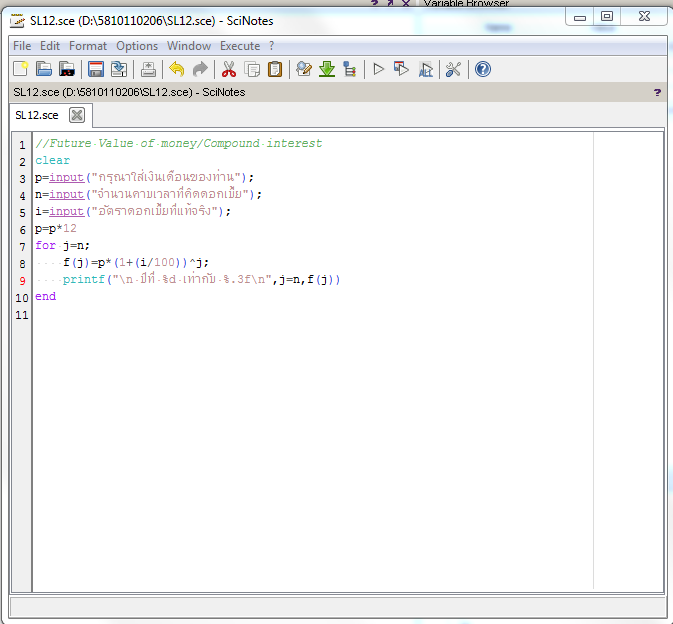Click the Save As toolbar icon
The height and width of the screenshot is (624, 673).
[119, 69]
